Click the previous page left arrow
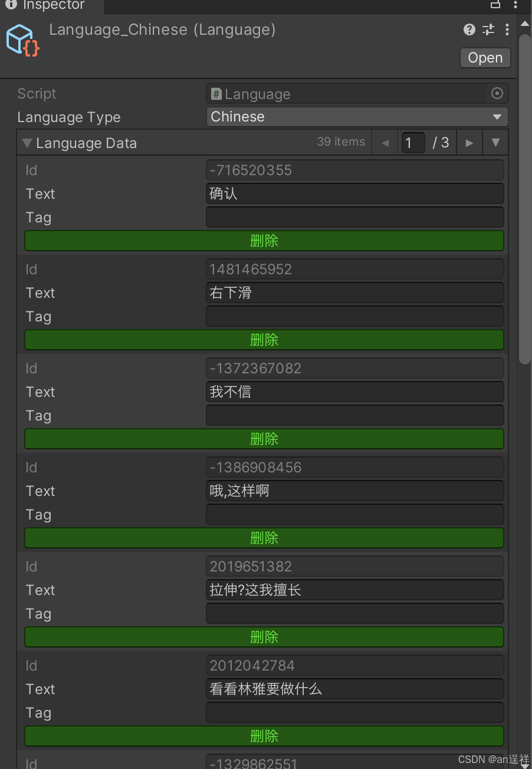The width and height of the screenshot is (532, 769). (385, 142)
